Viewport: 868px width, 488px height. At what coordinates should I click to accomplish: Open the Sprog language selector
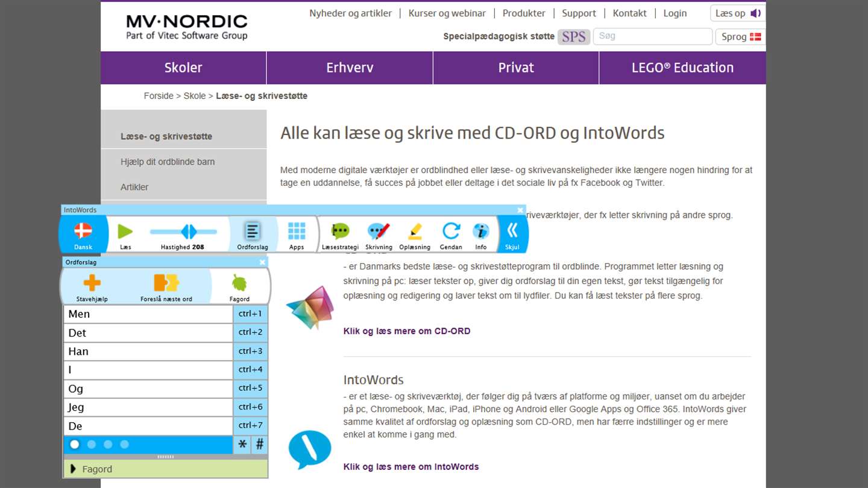click(741, 37)
